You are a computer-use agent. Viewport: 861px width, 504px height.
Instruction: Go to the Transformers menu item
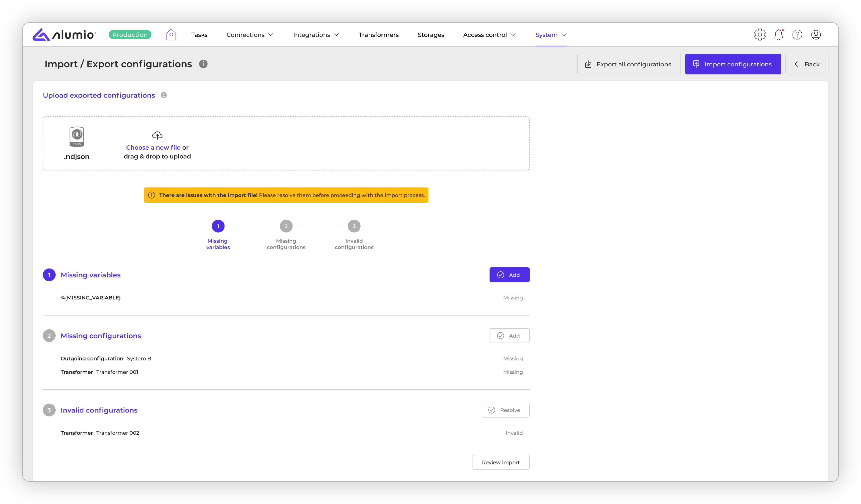(378, 35)
